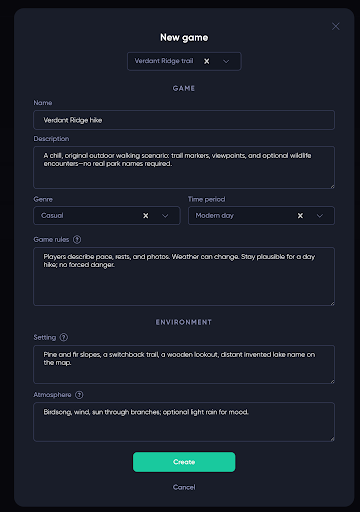Click into the Setting text area

click(184, 364)
